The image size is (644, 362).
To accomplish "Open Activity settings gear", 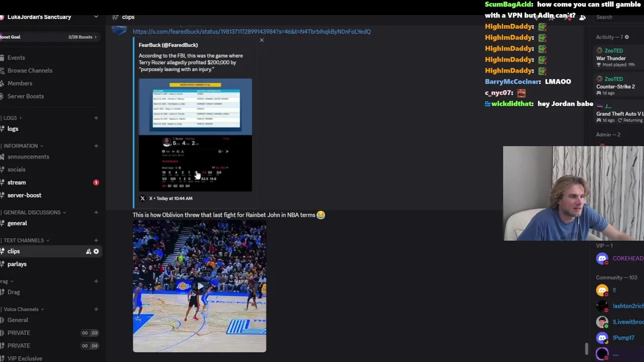I will point(626,37).
